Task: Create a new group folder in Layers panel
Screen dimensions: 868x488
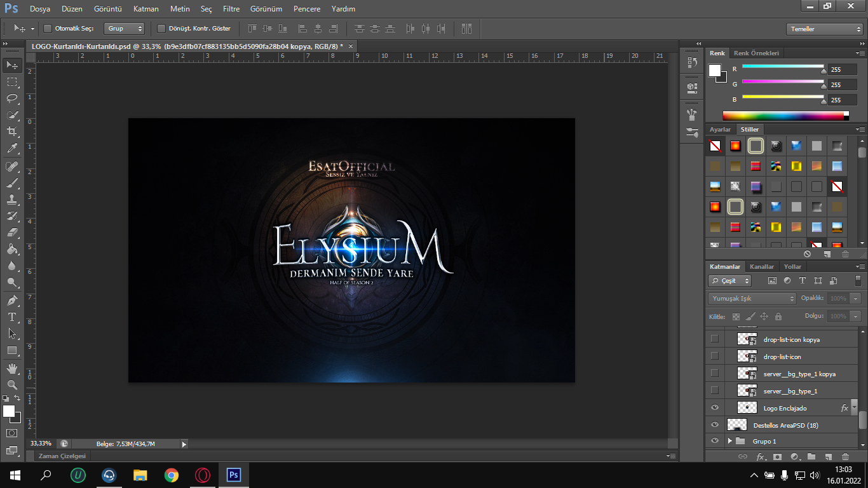Action: (x=811, y=456)
